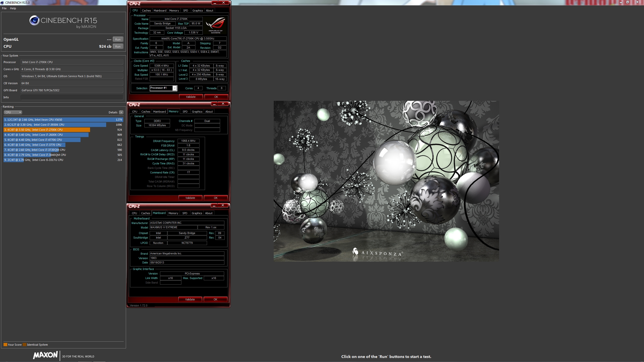Switch to Graphics tab in top CPU-Z window
Screen dimensions: 644x362
197,11
